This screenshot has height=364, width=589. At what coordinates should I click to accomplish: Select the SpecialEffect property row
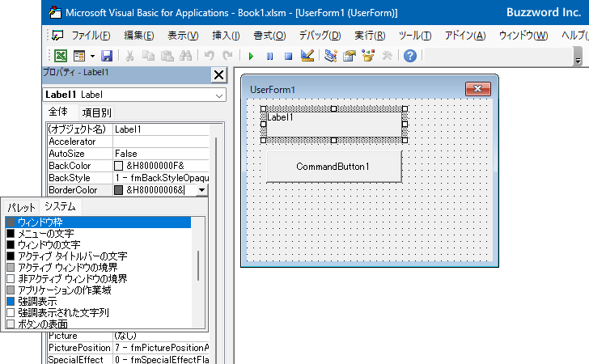128,359
